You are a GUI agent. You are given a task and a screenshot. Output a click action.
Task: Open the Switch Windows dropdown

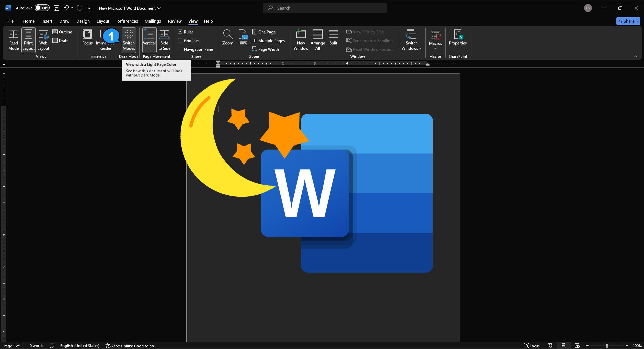412,40
